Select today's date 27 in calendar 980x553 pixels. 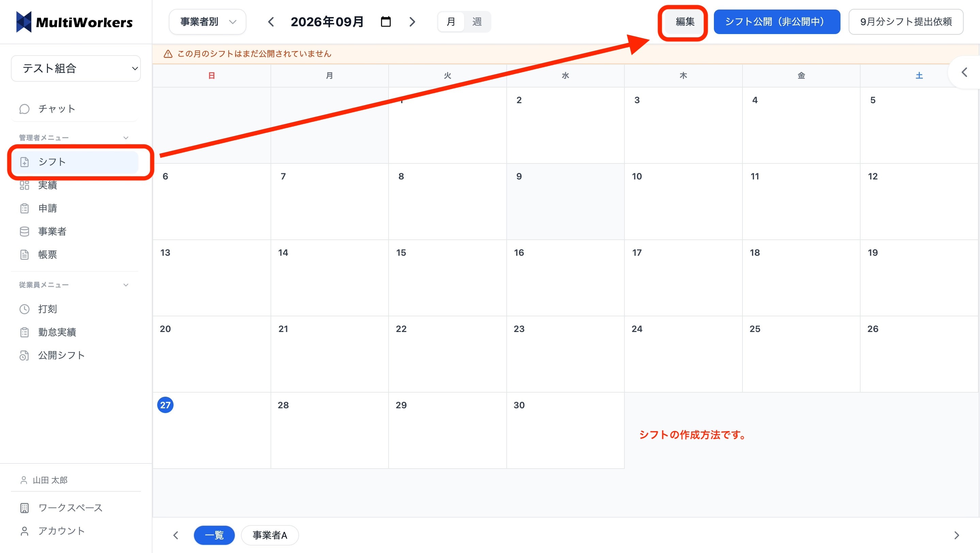pos(165,405)
